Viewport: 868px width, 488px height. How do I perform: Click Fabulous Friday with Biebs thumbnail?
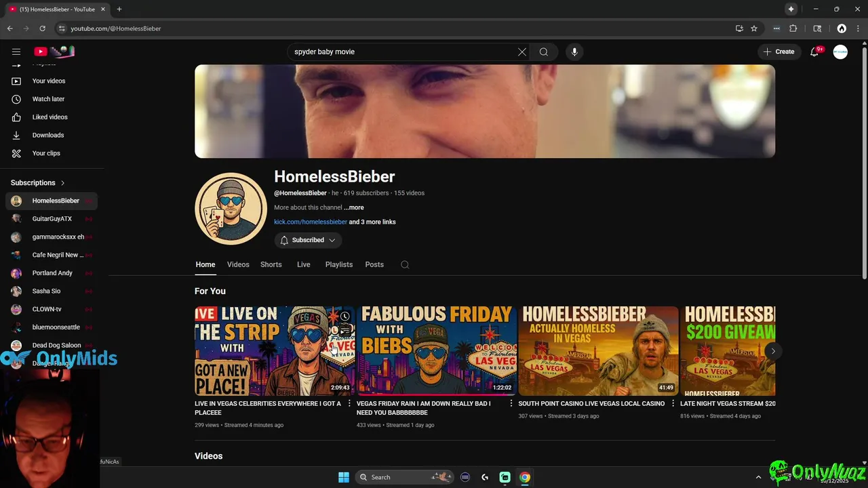(x=436, y=350)
